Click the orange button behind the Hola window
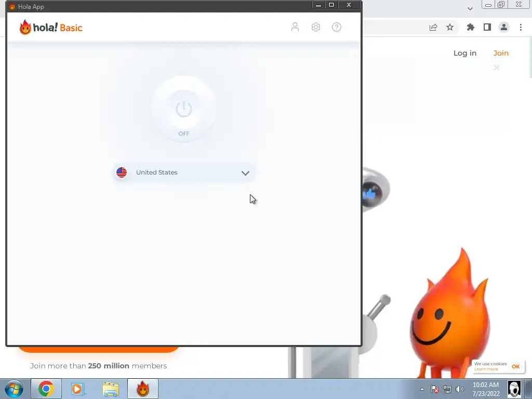This screenshot has height=399, width=532. click(x=98, y=349)
